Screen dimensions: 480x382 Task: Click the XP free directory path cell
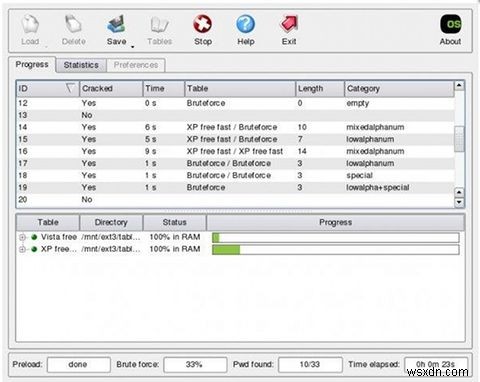pos(111,249)
